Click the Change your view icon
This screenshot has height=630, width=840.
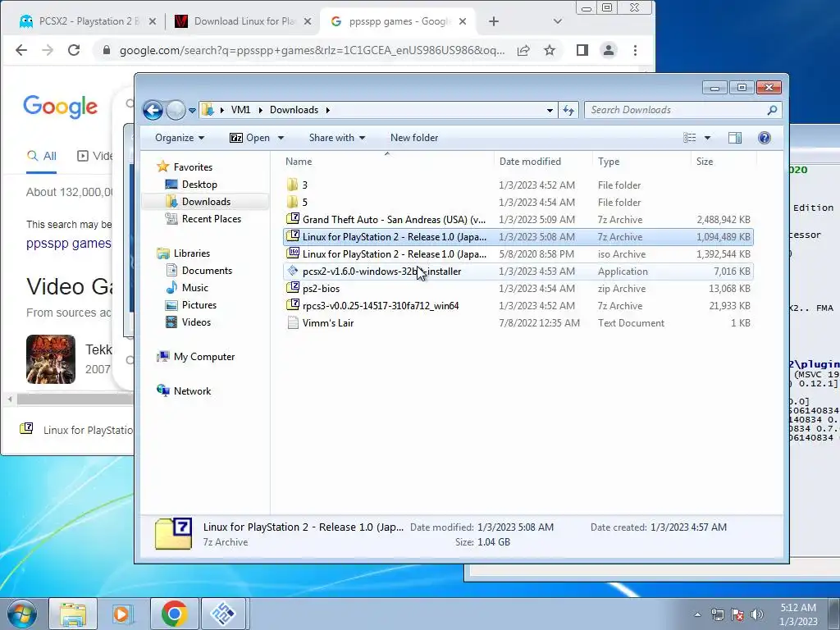(690, 138)
